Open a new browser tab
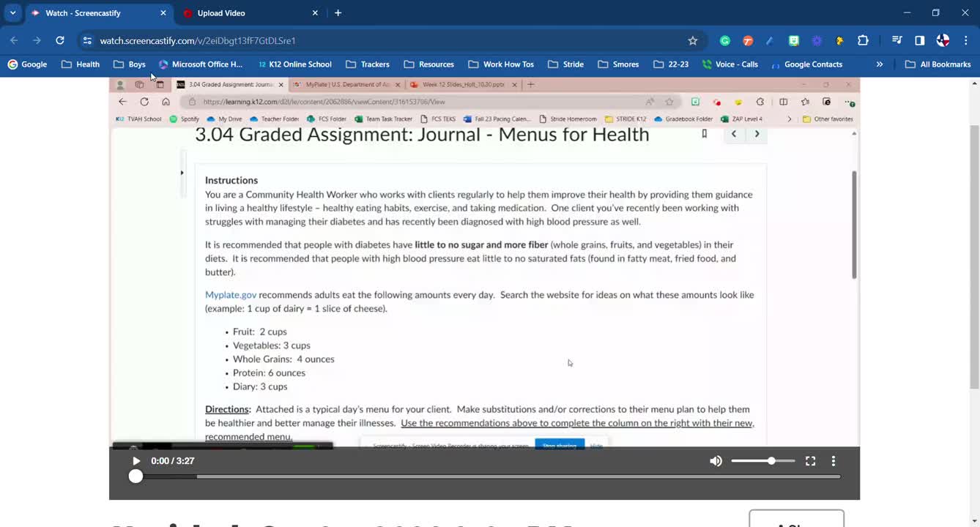The height and width of the screenshot is (527, 980). point(338,13)
